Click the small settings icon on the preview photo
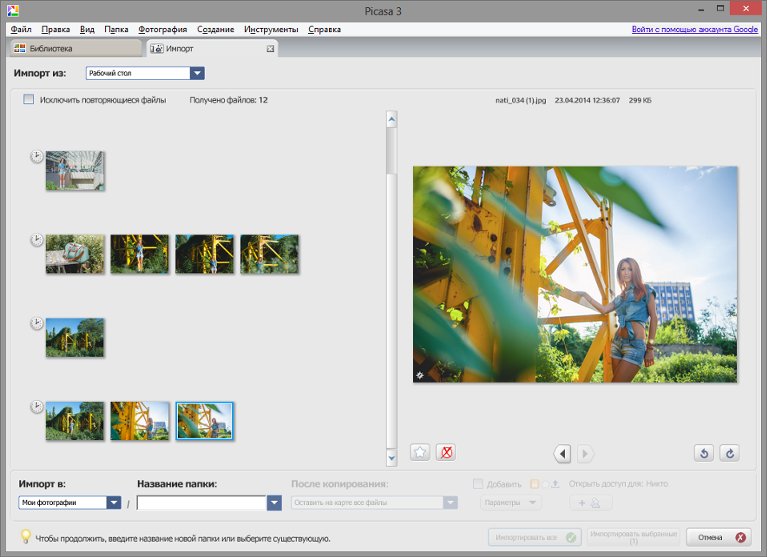The image size is (767, 557). point(420,375)
